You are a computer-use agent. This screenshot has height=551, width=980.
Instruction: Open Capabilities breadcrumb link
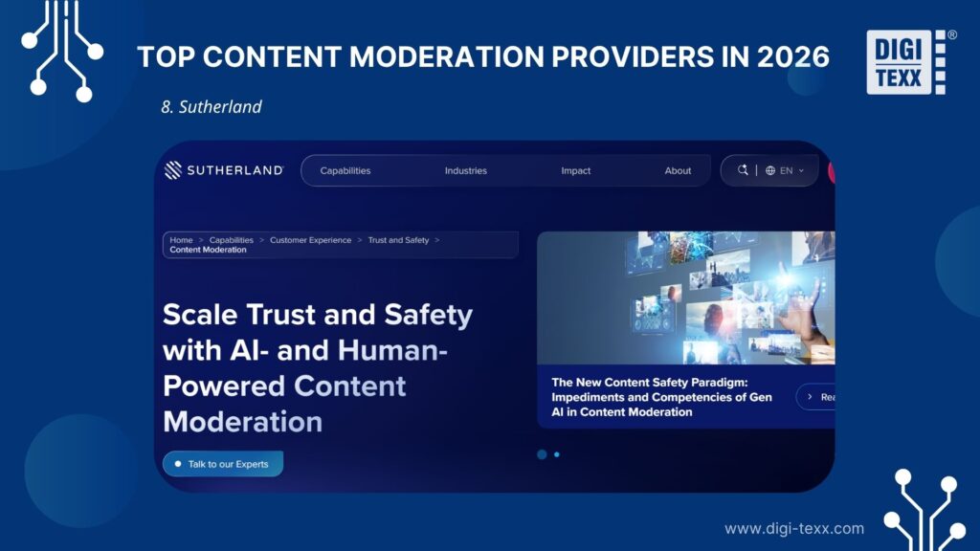click(232, 240)
